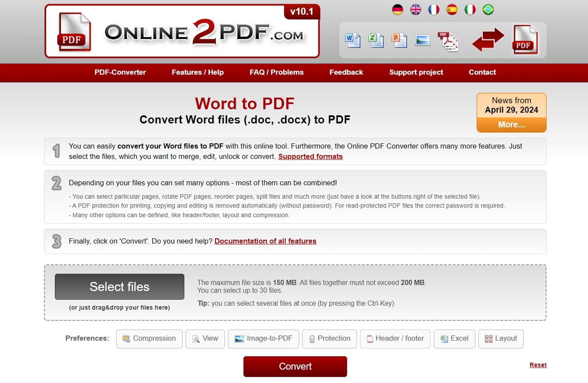Image resolution: width=588 pixels, height=383 pixels.
Task: Click the Word document icon in header
Action: point(353,40)
